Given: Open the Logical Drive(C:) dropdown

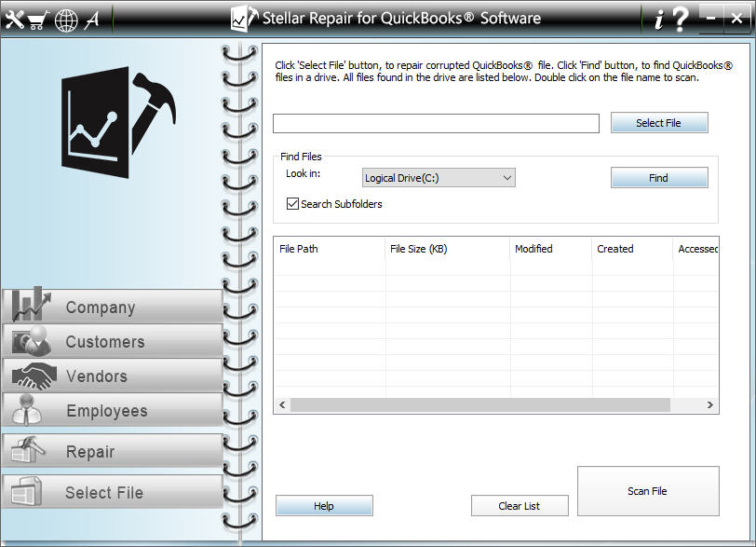Looking at the screenshot, I should tap(438, 177).
